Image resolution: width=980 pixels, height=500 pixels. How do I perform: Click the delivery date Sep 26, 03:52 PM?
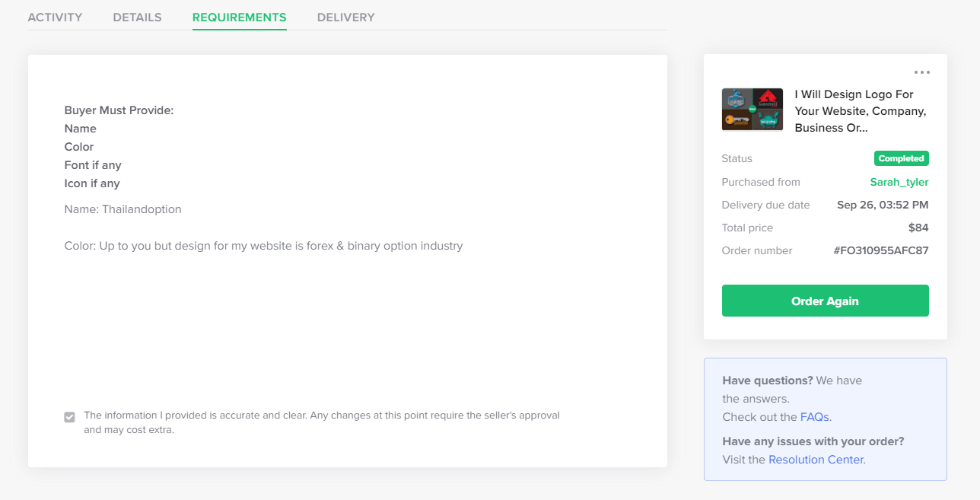click(x=883, y=205)
